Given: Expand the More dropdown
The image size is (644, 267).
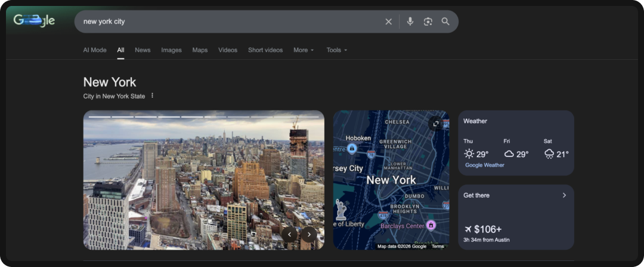Looking at the screenshot, I should 304,50.
